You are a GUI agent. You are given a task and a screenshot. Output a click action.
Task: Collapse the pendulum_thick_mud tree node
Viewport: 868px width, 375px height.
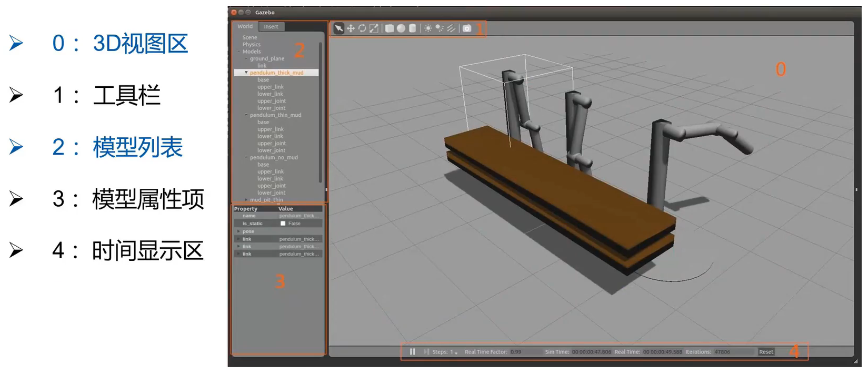[246, 73]
